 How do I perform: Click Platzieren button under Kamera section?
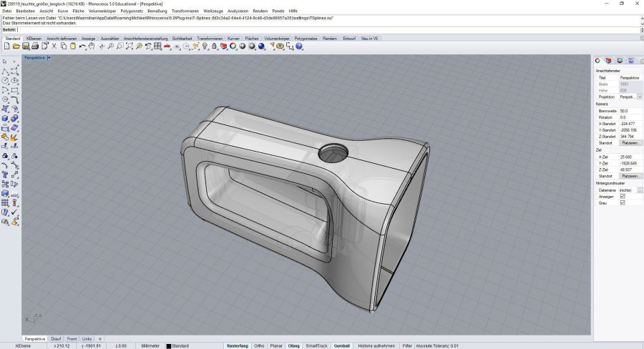[x=630, y=142]
